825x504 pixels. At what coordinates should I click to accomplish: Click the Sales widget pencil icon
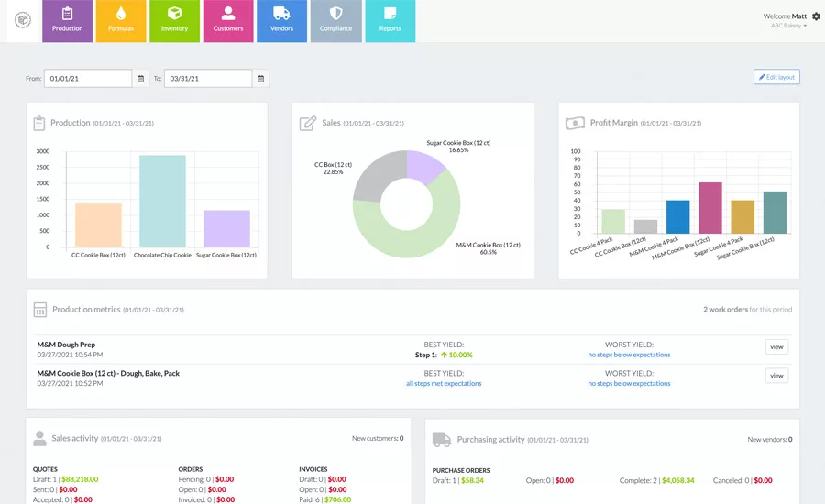[x=308, y=123]
